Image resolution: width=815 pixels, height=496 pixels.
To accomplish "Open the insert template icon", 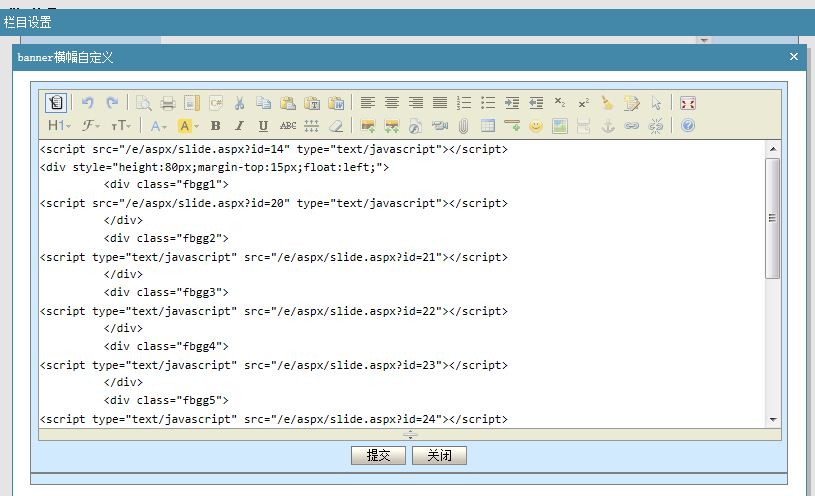I will coord(192,103).
